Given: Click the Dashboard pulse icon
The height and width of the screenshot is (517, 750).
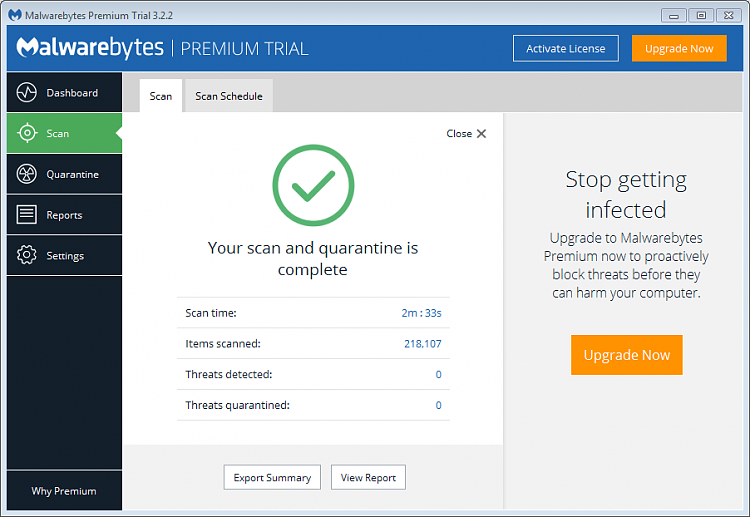Looking at the screenshot, I should pos(26,92).
